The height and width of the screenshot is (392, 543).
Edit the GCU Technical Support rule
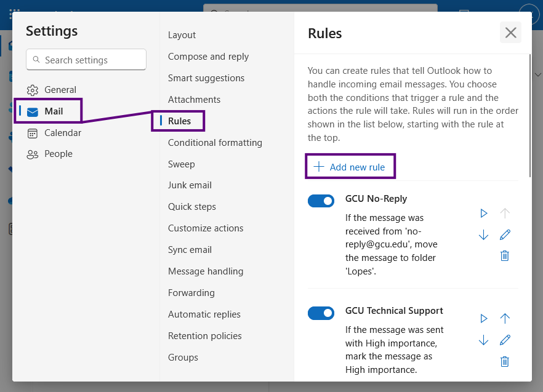coord(505,340)
